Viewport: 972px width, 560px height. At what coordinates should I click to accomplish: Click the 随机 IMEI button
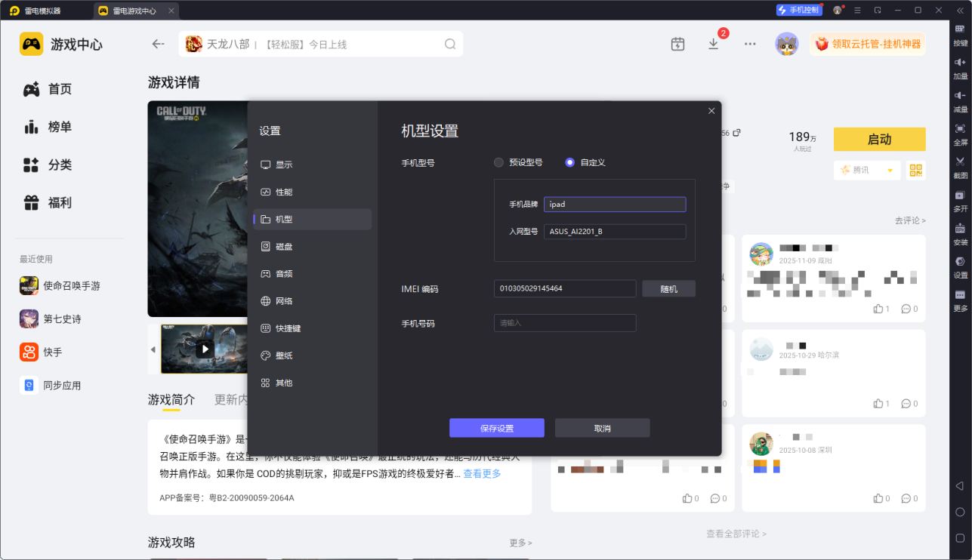[x=668, y=288]
